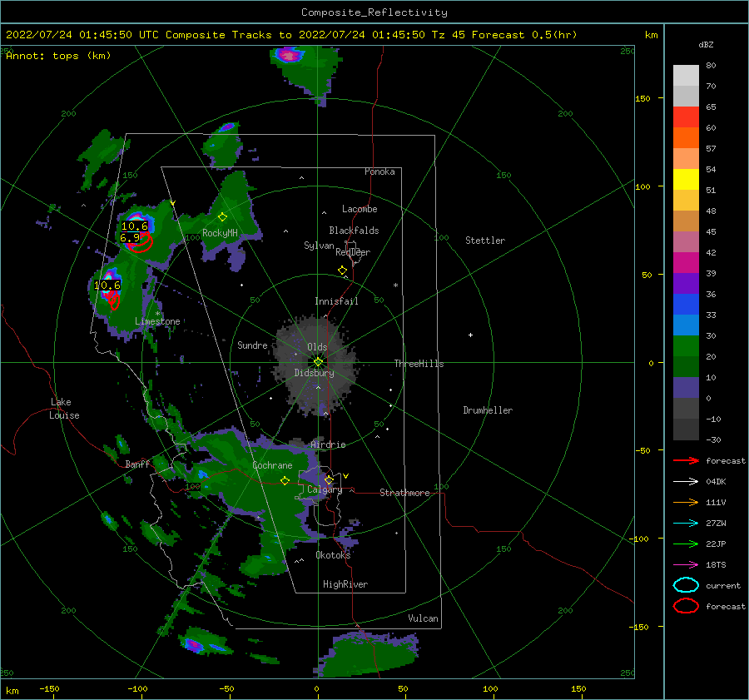Click the HighRiver label
Screen dimensions: 749x700
pyautogui.click(x=345, y=584)
